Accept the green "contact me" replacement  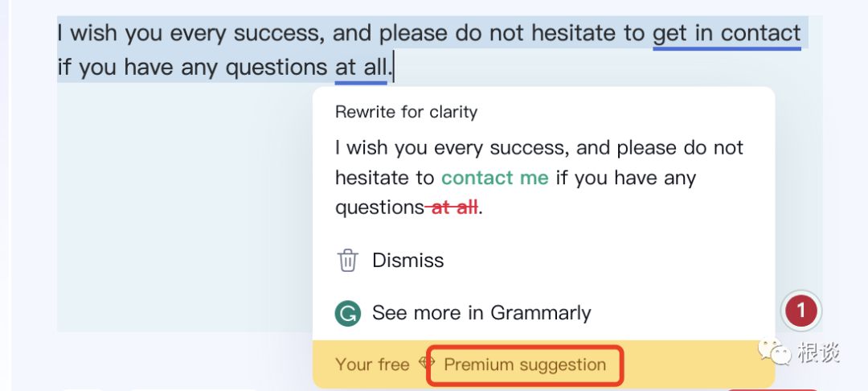[x=494, y=178]
